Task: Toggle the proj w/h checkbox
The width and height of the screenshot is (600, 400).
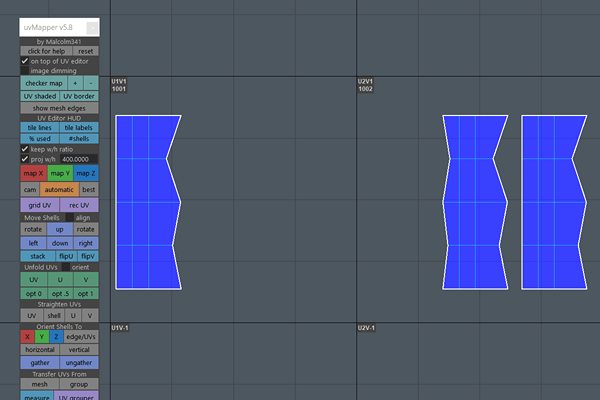Action: [x=25, y=159]
